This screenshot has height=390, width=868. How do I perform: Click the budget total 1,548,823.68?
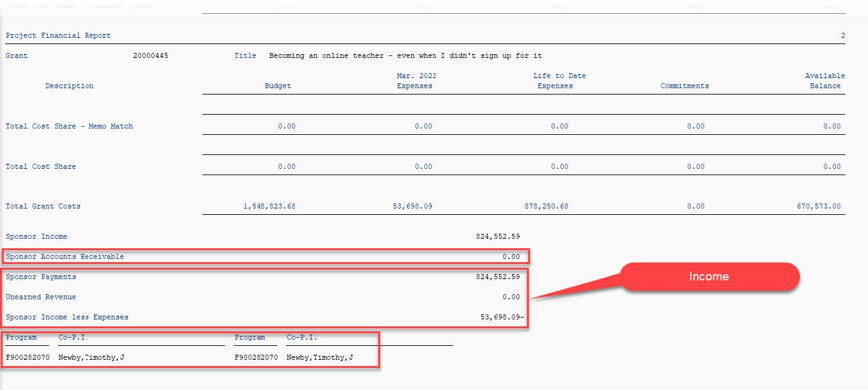click(x=269, y=206)
